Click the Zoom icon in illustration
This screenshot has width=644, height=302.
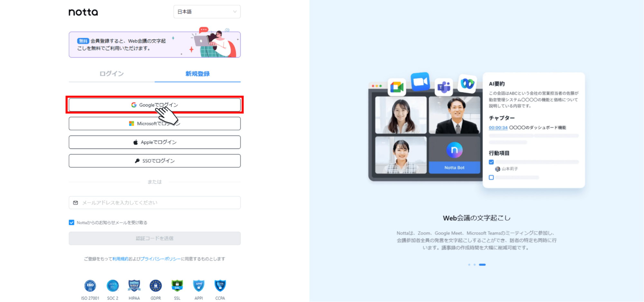420,82
